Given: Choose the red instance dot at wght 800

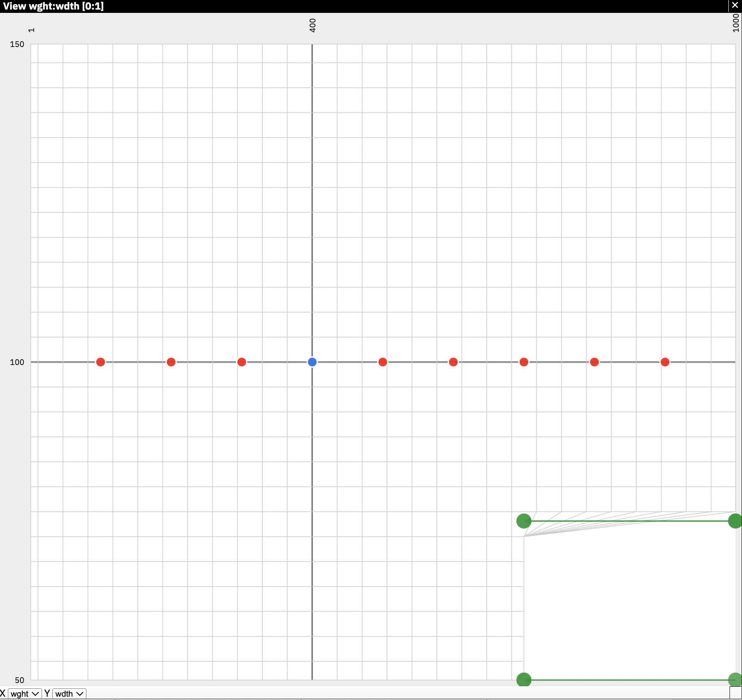Looking at the screenshot, I should tap(595, 362).
